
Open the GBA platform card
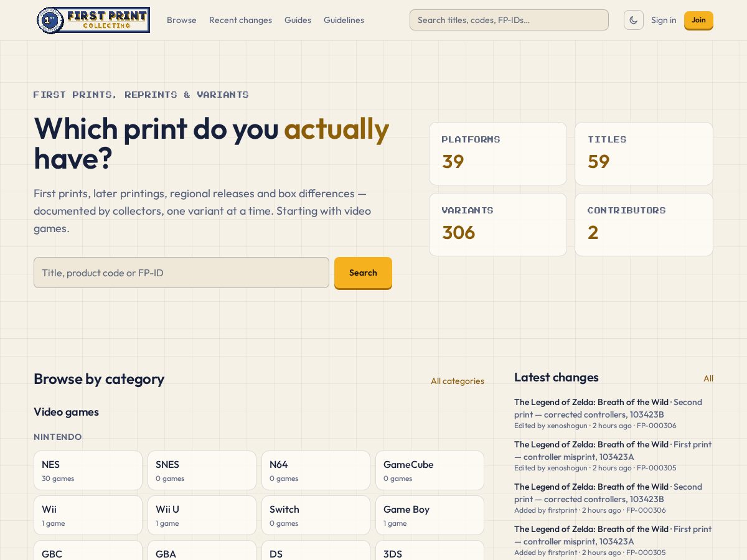coord(202,551)
